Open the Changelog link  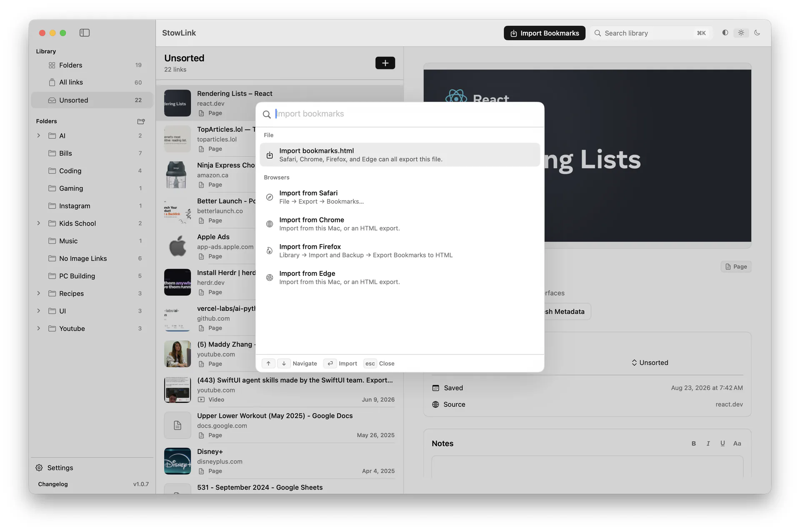tap(53, 484)
